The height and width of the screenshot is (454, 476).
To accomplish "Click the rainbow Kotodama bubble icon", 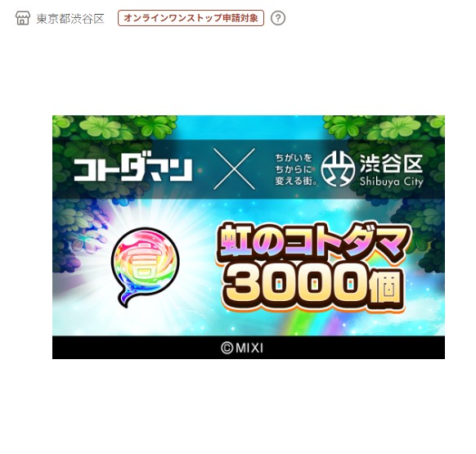I will click(x=146, y=267).
